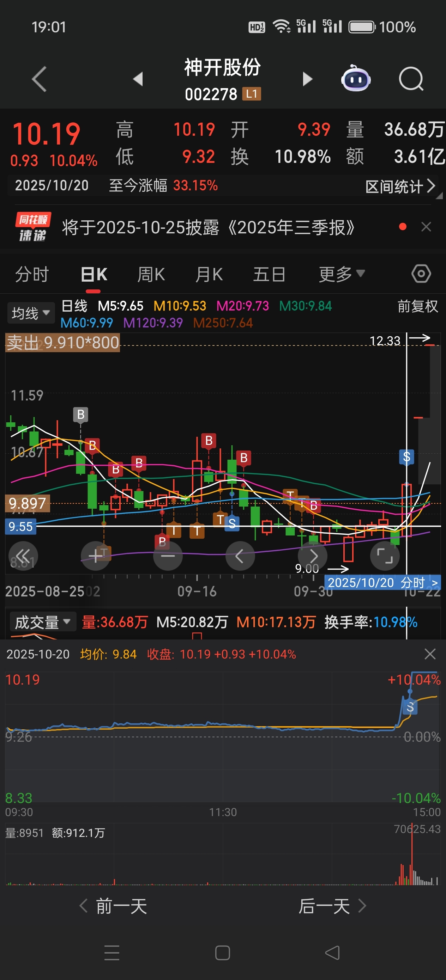Enter fullscreen chart mode
This screenshot has width=446, height=980.
385,556
